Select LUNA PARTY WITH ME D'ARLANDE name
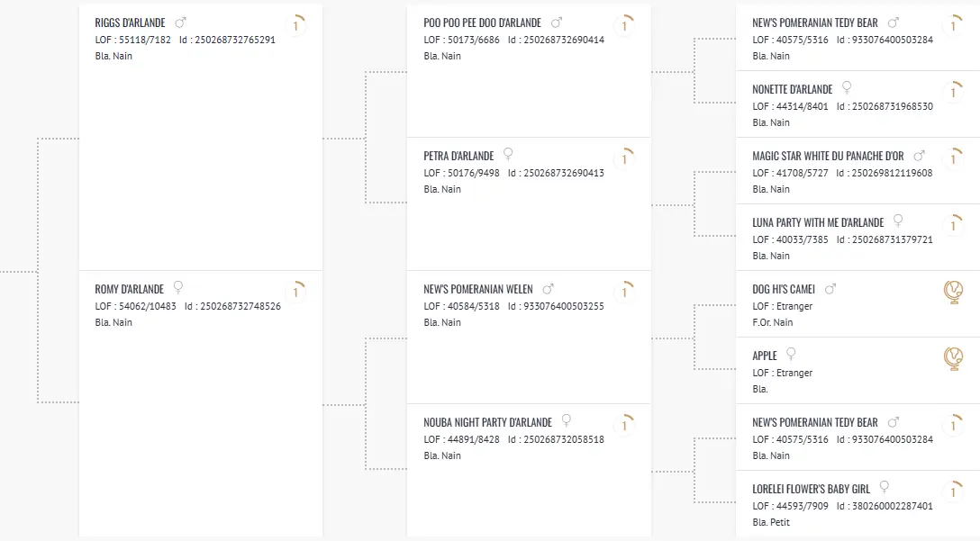Screen dimensions: 980x541 point(818,222)
